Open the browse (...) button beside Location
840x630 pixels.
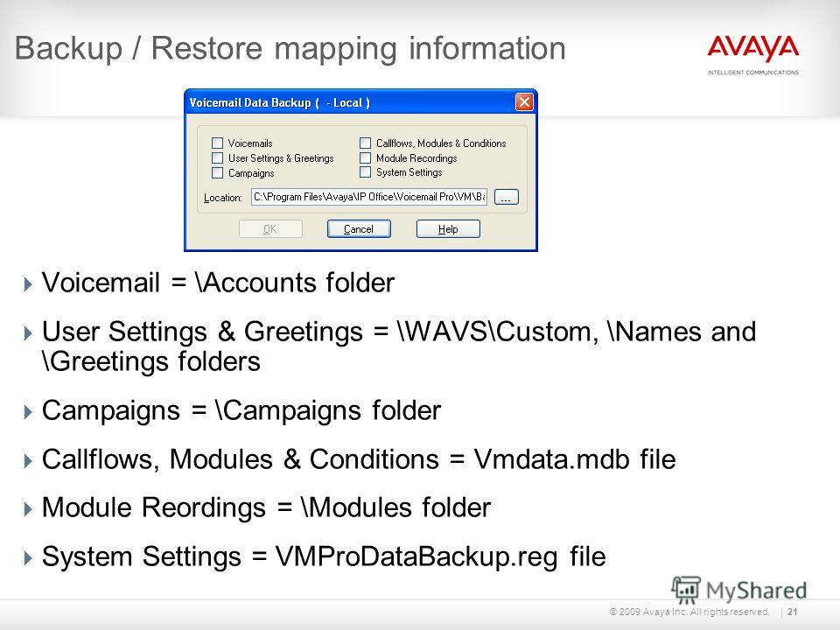click(x=507, y=197)
